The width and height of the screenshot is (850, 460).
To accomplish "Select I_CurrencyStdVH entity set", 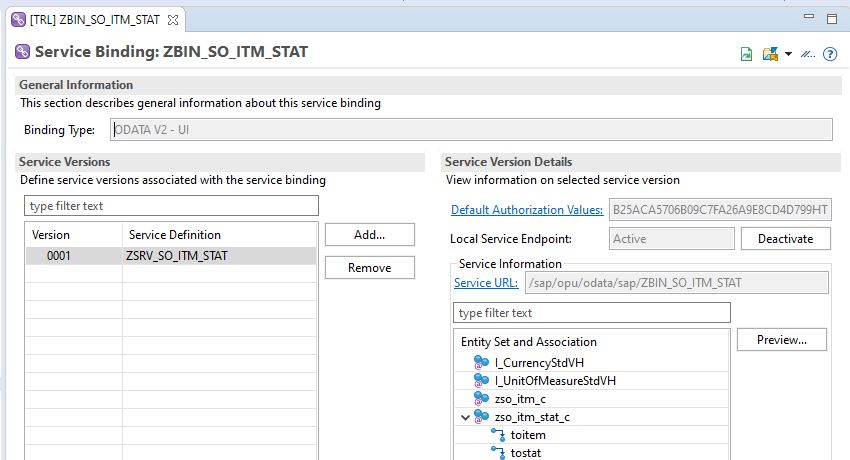I will (539, 362).
